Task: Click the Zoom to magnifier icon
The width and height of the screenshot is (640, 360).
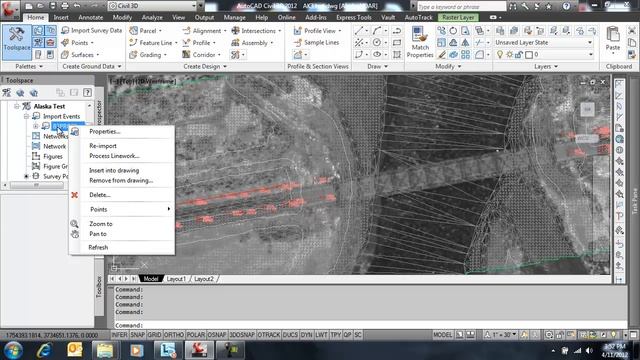Action: pos(74,224)
